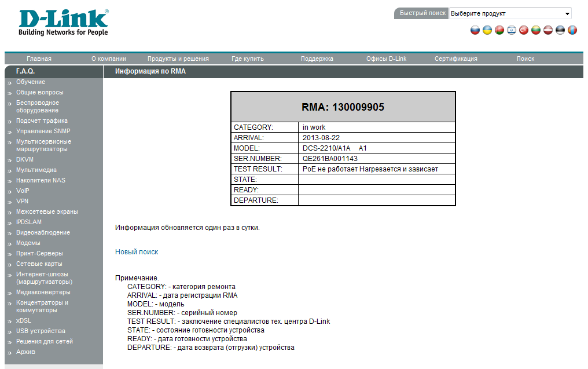Open the Сертификация menu item
This screenshot has width=588, height=369.
456,59
